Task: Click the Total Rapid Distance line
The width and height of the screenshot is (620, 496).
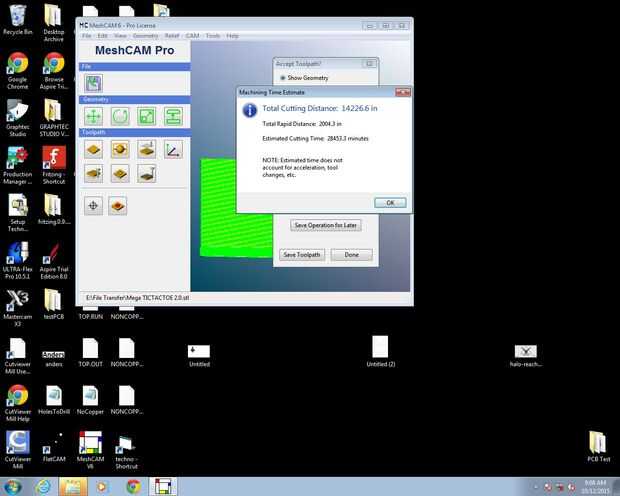Action: pos(302,124)
